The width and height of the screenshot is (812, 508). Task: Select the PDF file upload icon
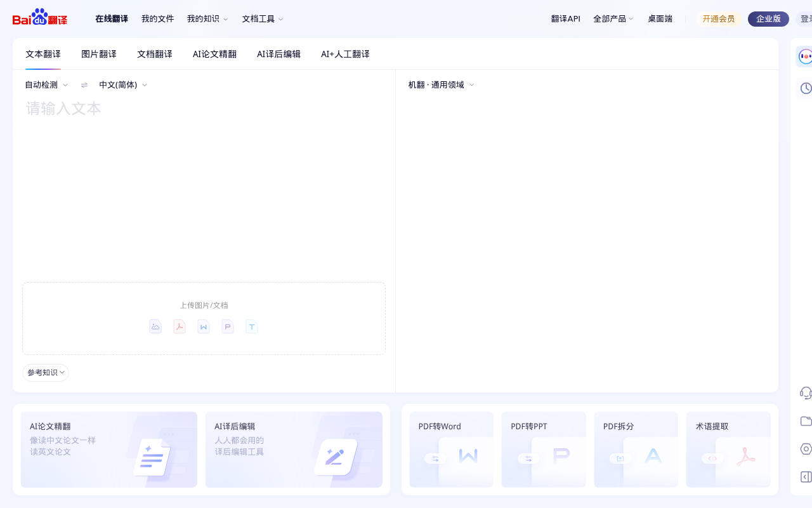[180, 326]
